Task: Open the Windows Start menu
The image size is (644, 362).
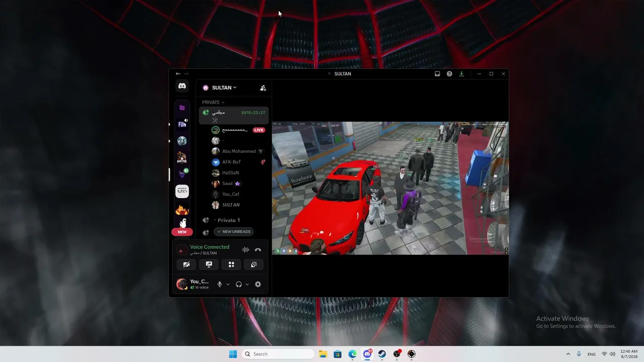Action: [233, 354]
